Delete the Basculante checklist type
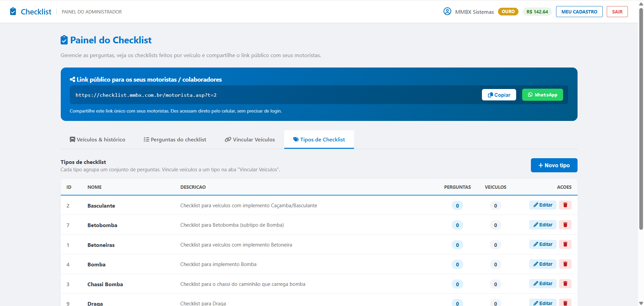The width and height of the screenshot is (644, 306). click(565, 205)
